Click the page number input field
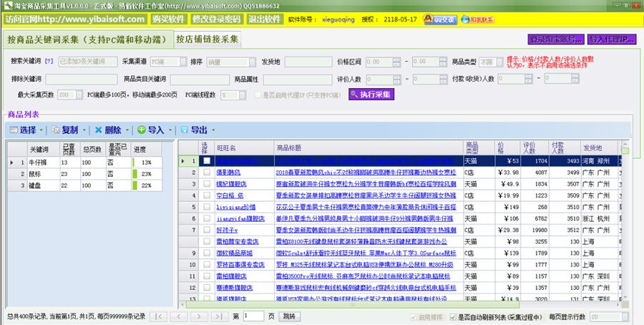The image size is (644, 325). tap(253, 316)
